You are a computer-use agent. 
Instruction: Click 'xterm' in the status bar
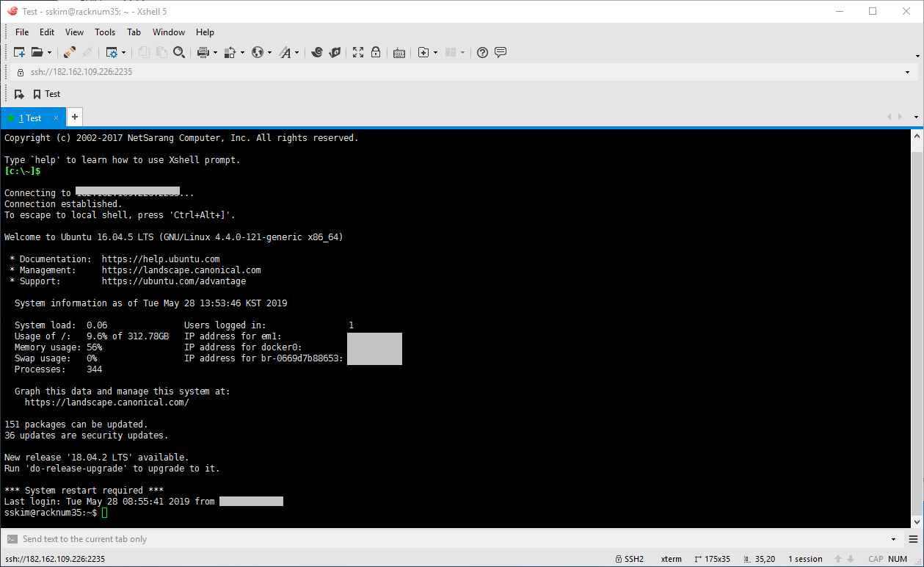click(671, 559)
